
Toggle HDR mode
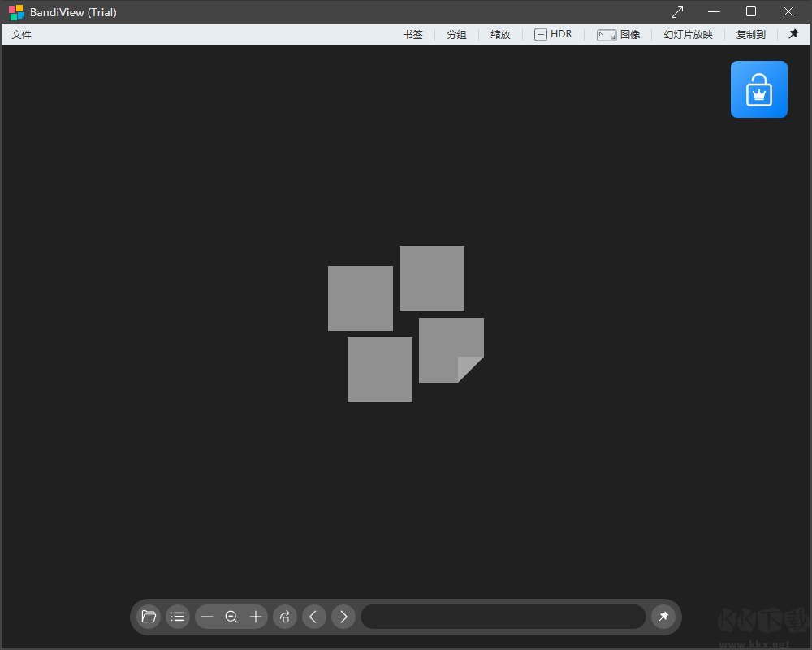point(553,34)
